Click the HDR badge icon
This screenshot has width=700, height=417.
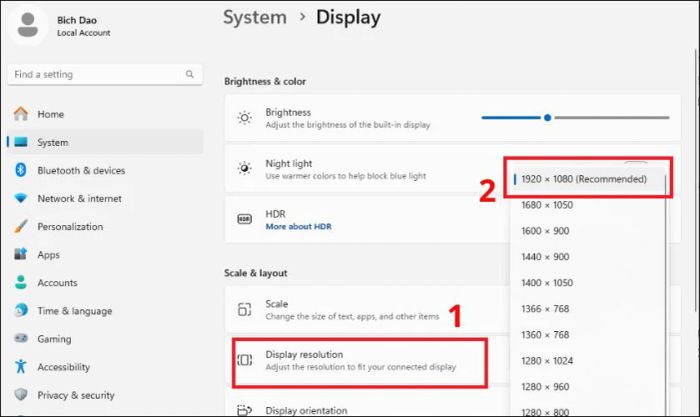(x=244, y=219)
